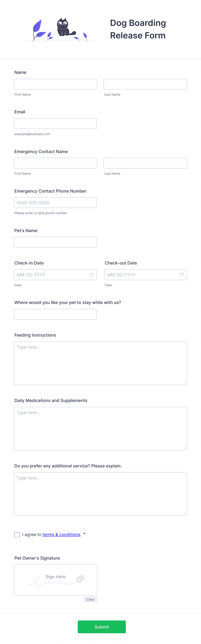This screenshot has width=201, height=644.
Task: Focus the Last Name field under Name
Action: pos(145,84)
